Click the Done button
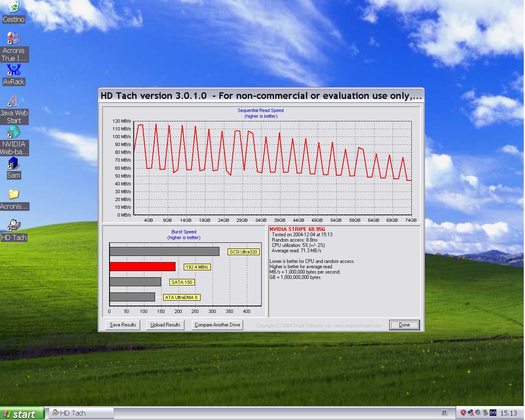Image resolution: width=525 pixels, height=420 pixels. coord(404,325)
